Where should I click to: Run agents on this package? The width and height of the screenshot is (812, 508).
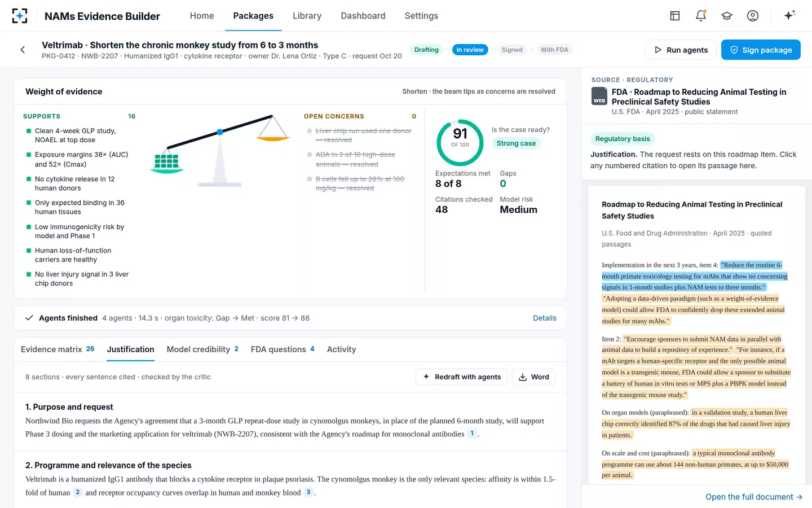coord(681,50)
